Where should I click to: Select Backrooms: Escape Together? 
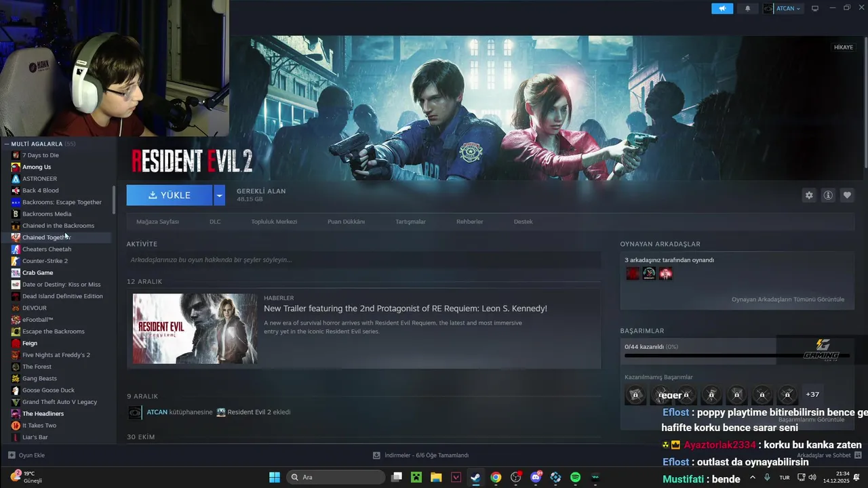pyautogui.click(x=62, y=202)
